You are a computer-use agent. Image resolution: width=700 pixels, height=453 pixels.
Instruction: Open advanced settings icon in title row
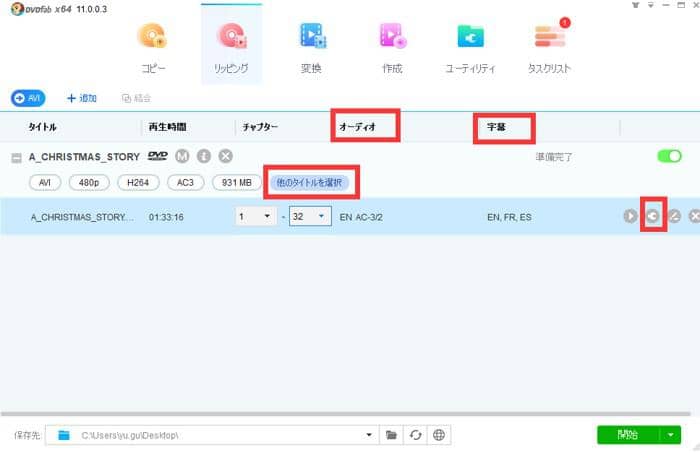pos(651,216)
